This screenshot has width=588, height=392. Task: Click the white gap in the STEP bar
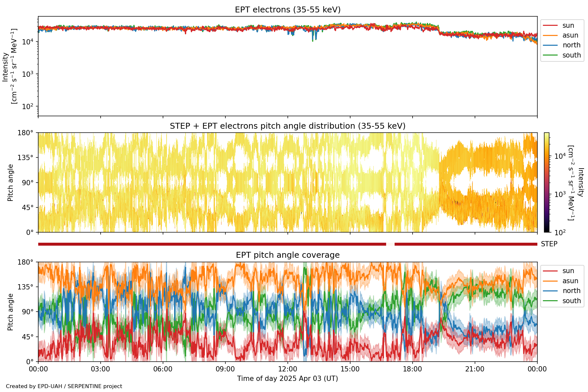[390, 244]
